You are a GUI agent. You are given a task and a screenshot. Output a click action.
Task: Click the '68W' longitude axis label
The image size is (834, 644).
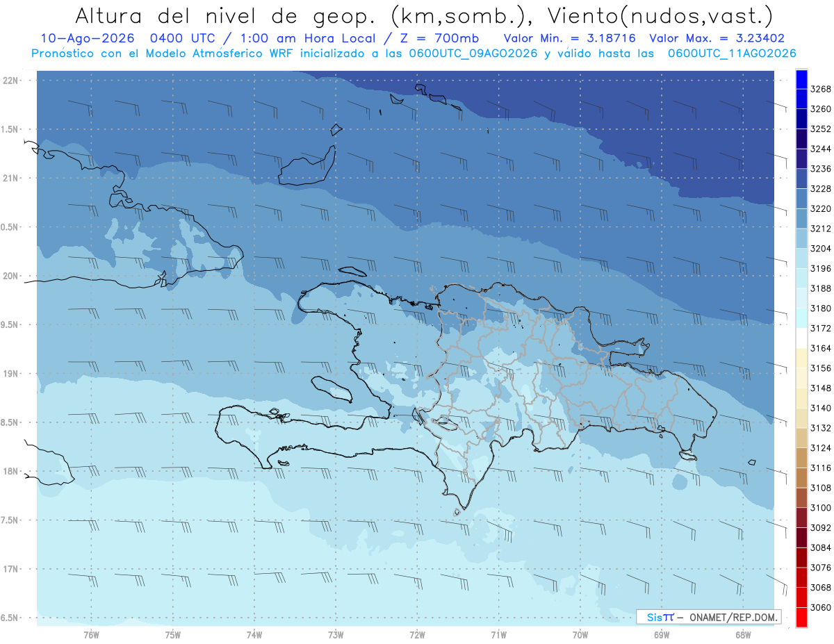pos(743,634)
